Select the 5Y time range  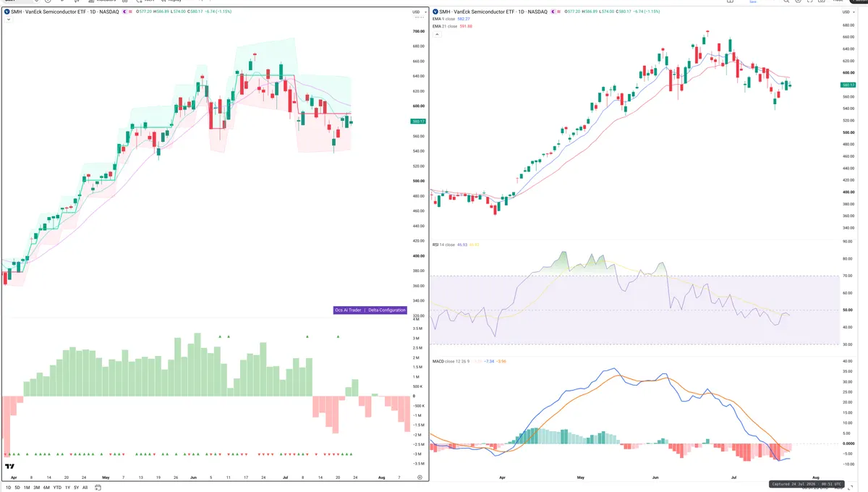(x=76, y=488)
